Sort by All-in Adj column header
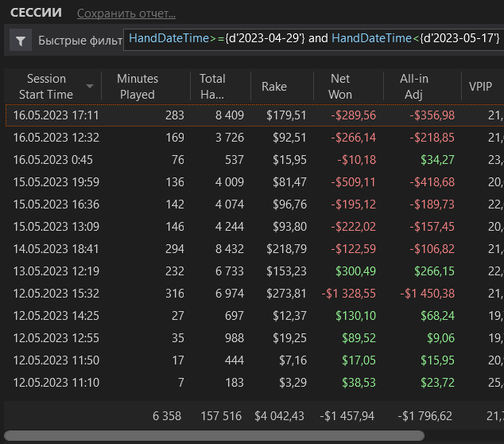The width and height of the screenshot is (504, 444). 414,86
